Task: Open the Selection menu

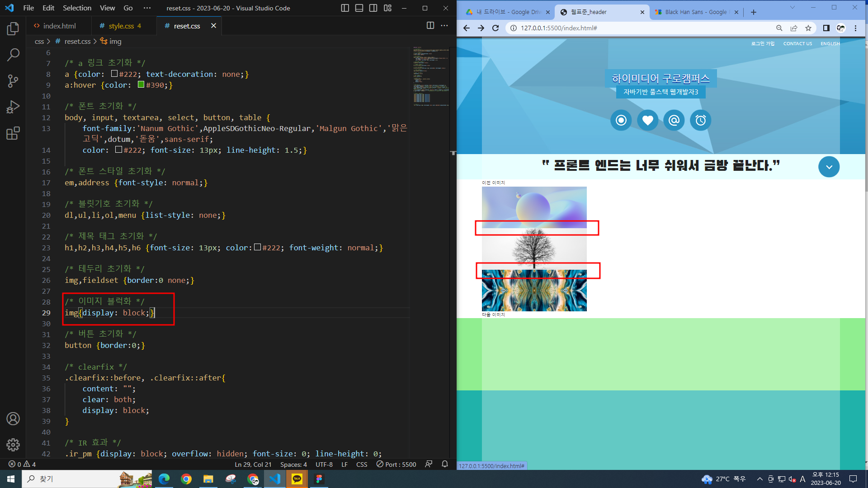Action: (77, 8)
